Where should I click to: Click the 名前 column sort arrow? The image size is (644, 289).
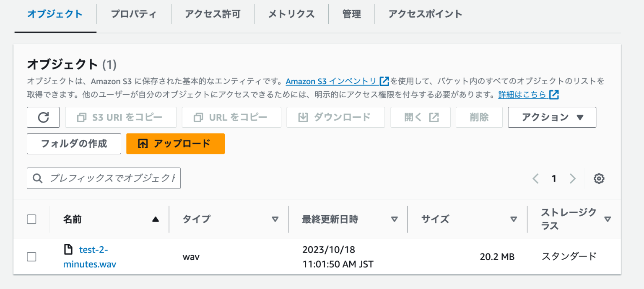coord(155,219)
